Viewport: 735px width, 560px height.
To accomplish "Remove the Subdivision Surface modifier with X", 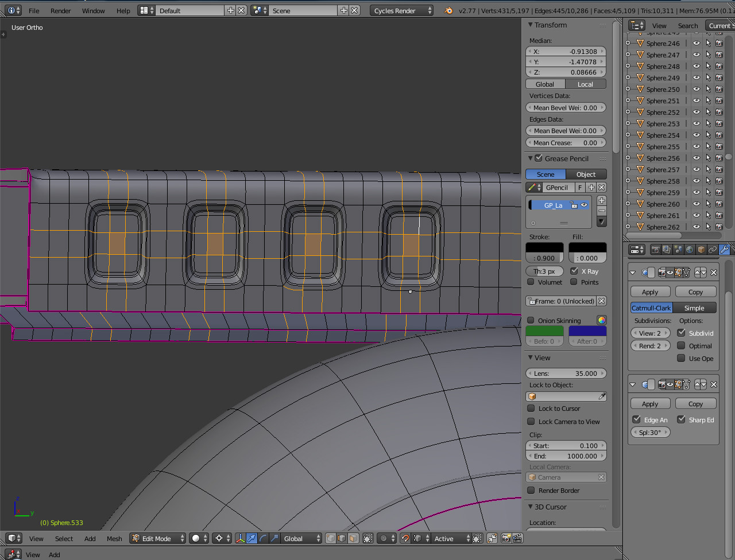I will coord(714,273).
